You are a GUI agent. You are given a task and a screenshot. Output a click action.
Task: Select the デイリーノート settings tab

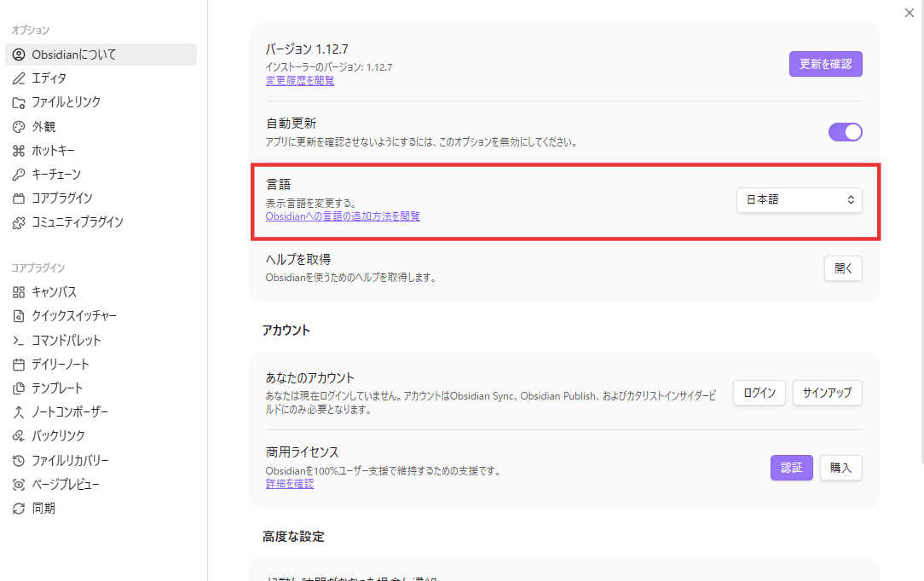(x=60, y=365)
